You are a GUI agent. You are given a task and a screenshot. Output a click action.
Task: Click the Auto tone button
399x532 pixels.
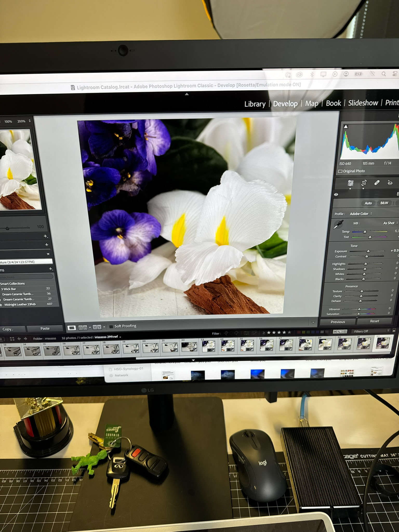tap(368, 203)
